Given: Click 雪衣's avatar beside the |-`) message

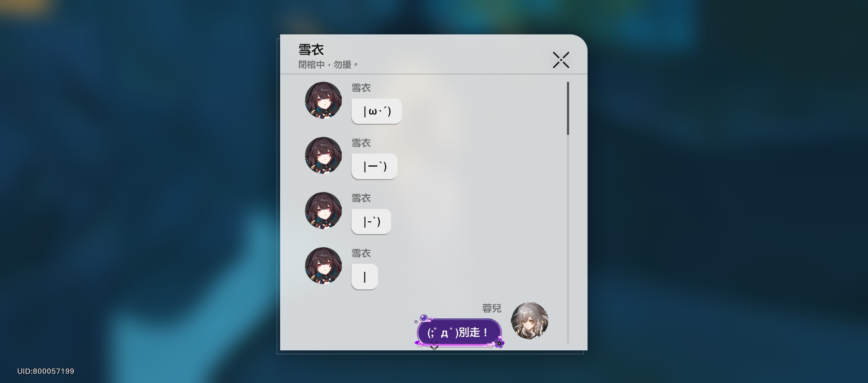Looking at the screenshot, I should coord(323,210).
